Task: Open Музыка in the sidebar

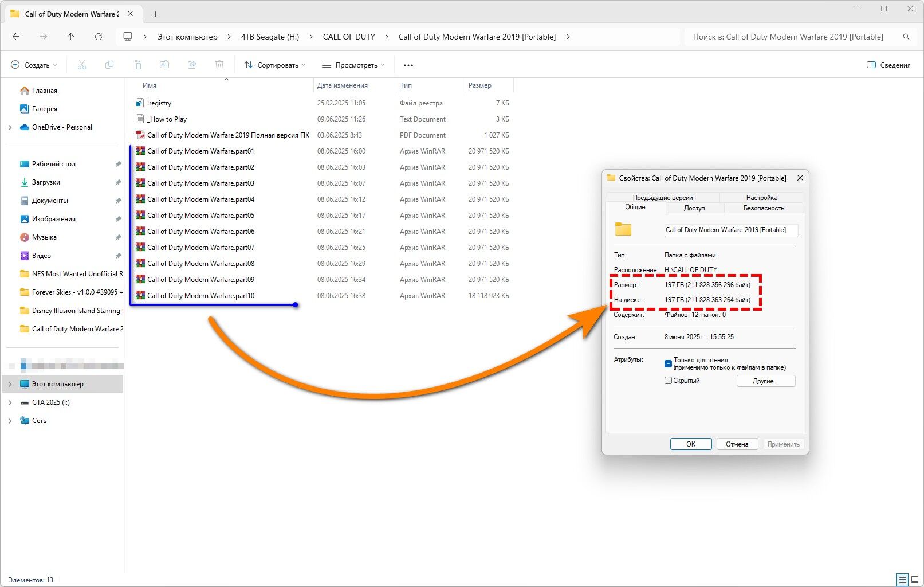Action: (x=44, y=237)
